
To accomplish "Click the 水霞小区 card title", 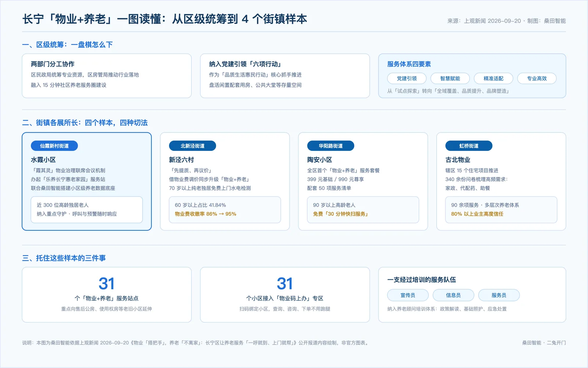I will click(x=43, y=160).
